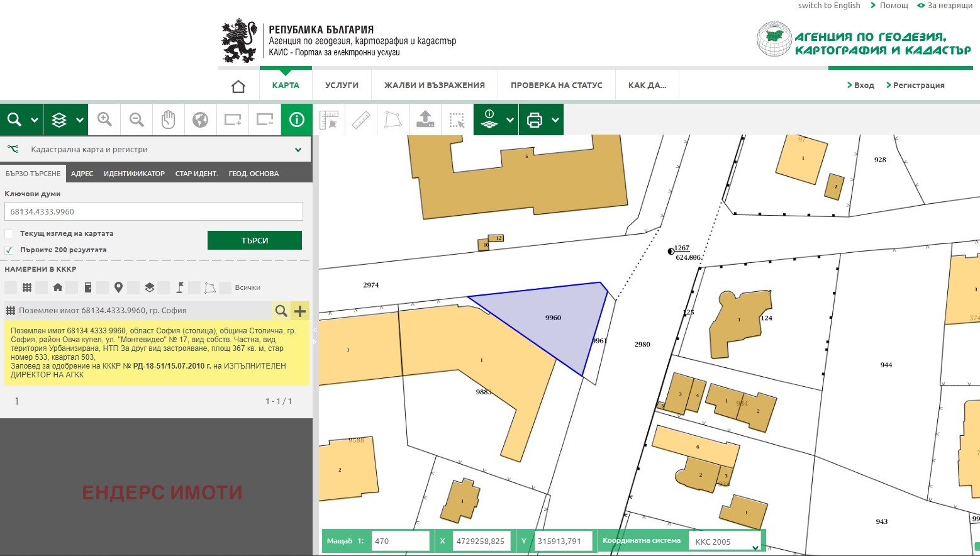Select the ruler distance measure tool

pyautogui.click(x=360, y=120)
